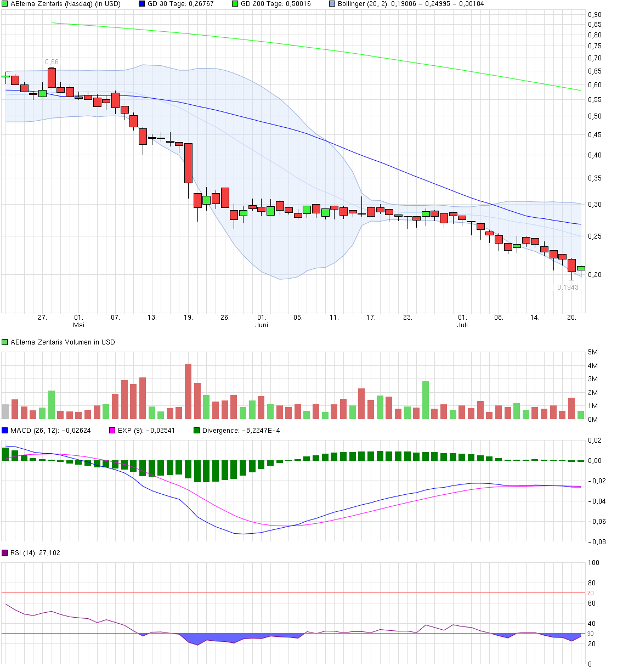Click the 0,60 price axis label
This screenshot has height=672, width=617.
(595, 85)
